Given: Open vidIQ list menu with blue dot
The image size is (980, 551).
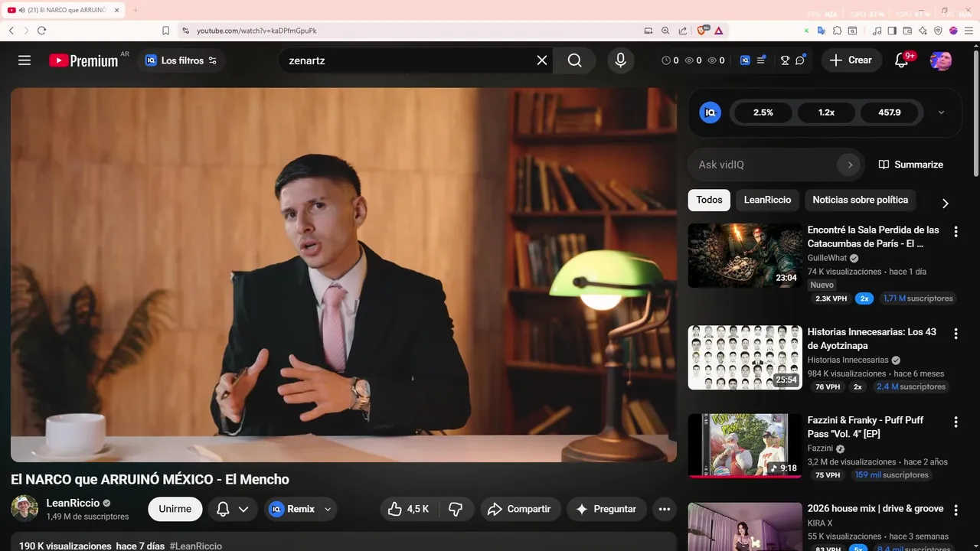Looking at the screenshot, I should pyautogui.click(x=762, y=60).
